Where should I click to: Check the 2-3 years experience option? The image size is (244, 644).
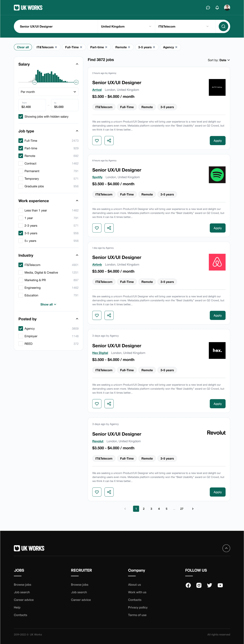[21, 226]
